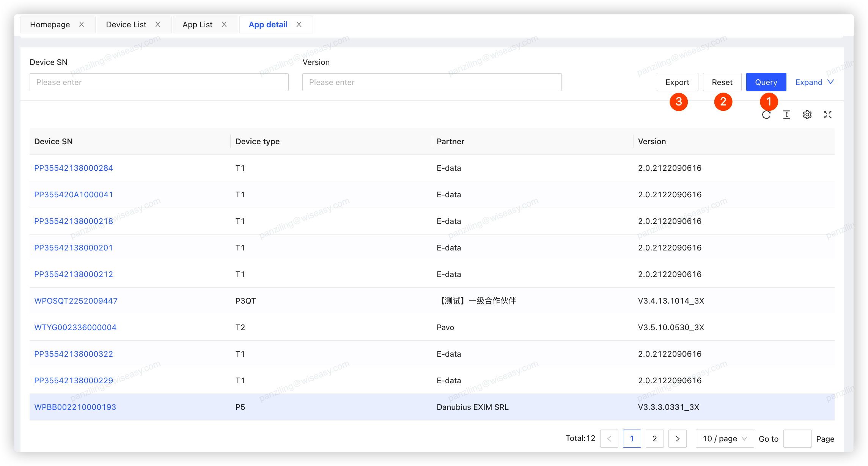868x466 pixels.
Task: Click the Reset button
Action: 722,82
